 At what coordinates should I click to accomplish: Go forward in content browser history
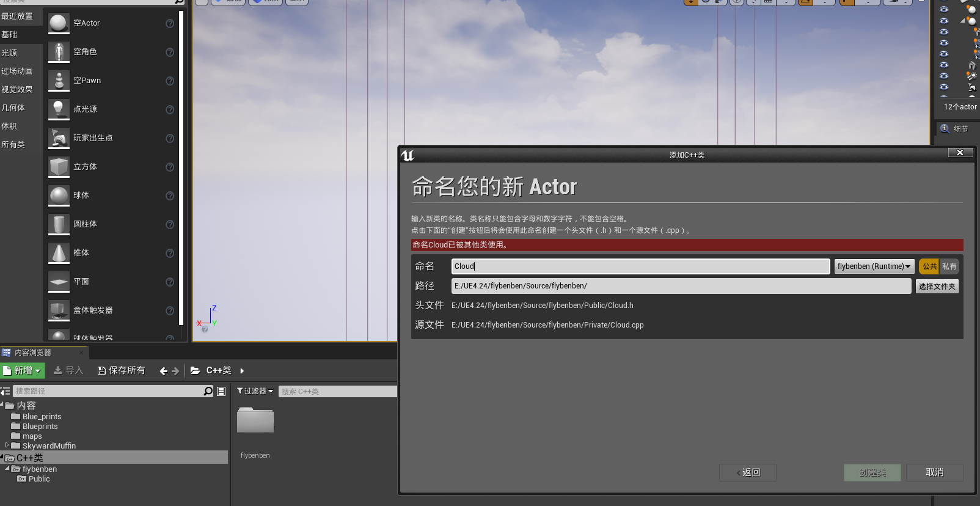pyautogui.click(x=175, y=371)
